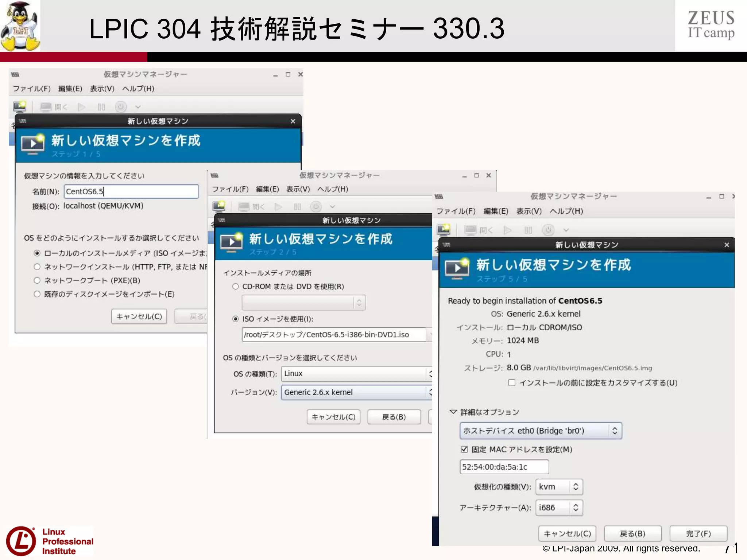Viewport: 747px width, 560px height.
Task: Open ホストデバイス eth0 Bridge dropdown
Action: 541,431
